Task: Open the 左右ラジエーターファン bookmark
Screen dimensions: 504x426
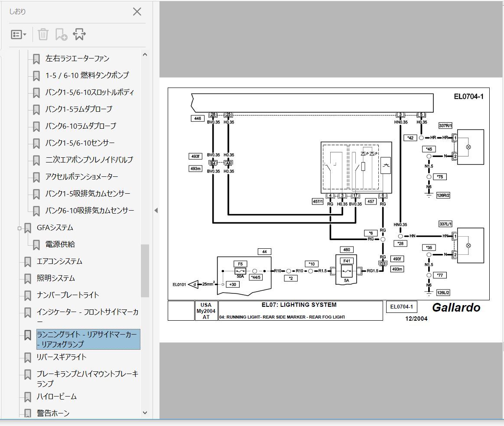Action: point(77,59)
